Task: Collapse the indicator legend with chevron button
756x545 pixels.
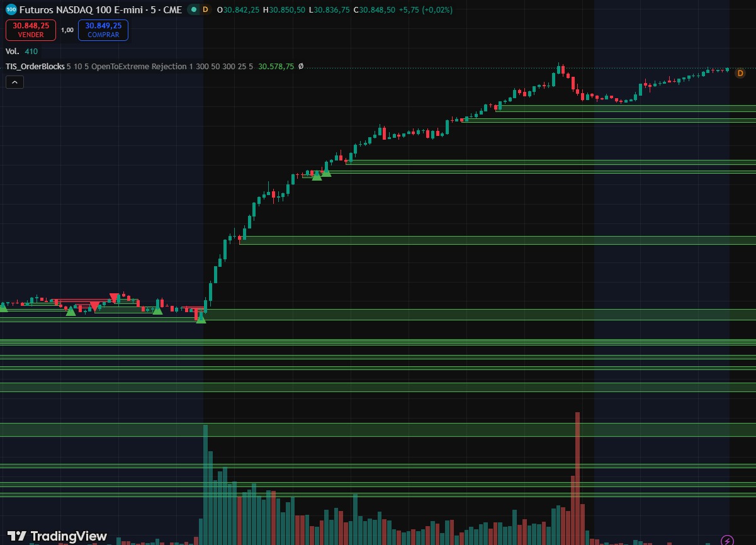Action: (14, 82)
